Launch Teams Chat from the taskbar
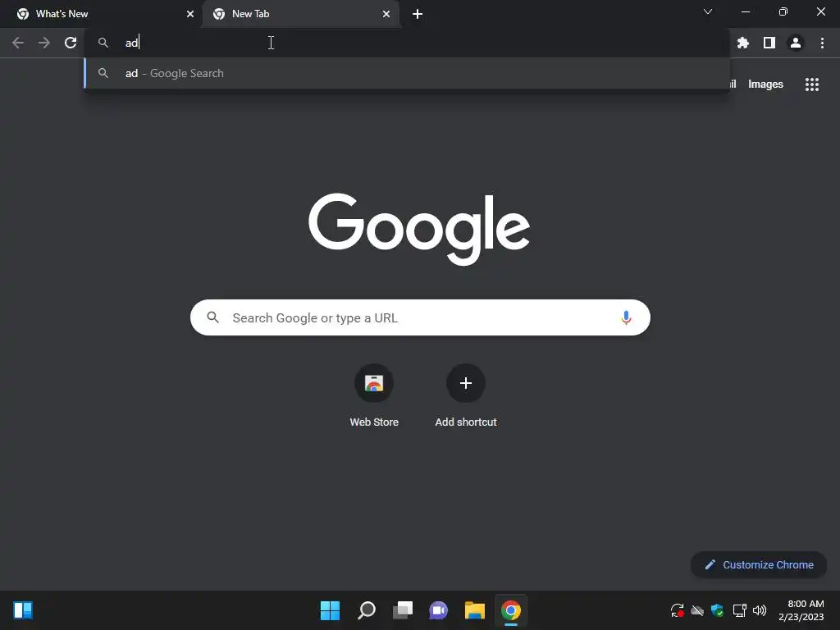The image size is (840, 630). [438, 610]
